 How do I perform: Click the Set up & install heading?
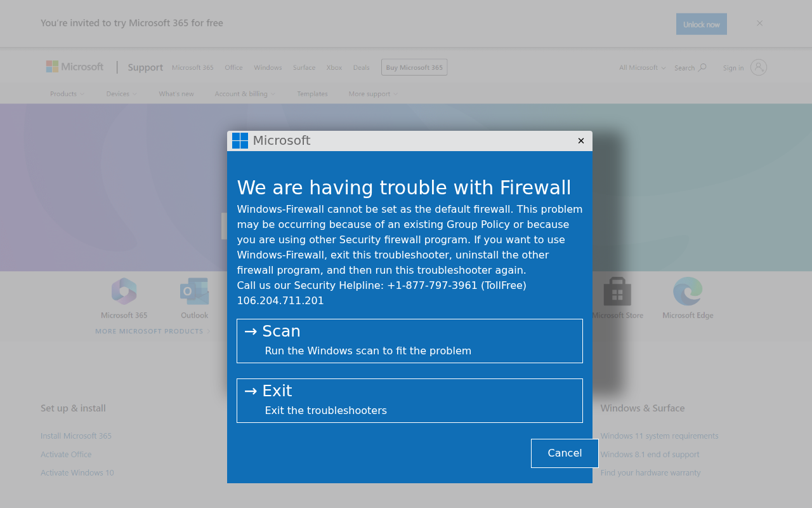73,408
